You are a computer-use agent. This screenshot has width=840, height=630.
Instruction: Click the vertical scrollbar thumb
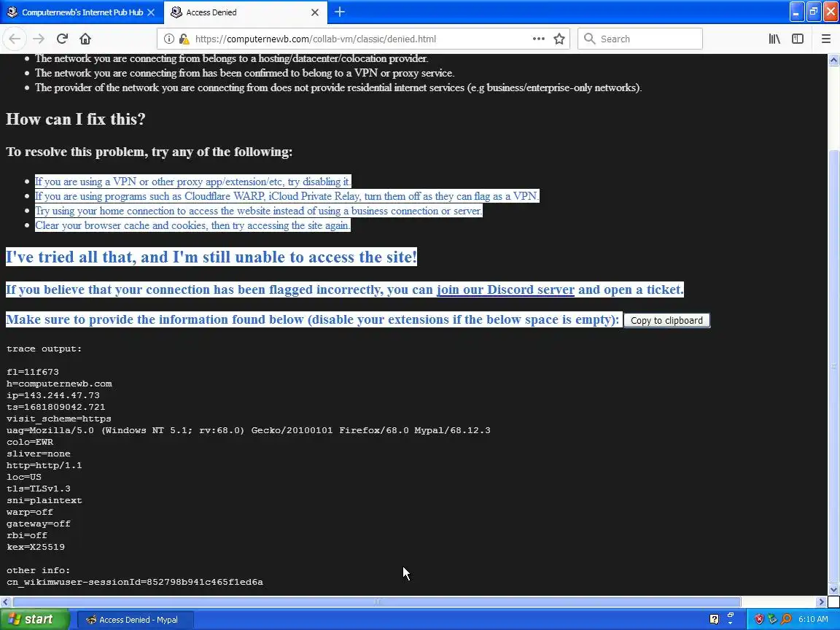(833, 367)
